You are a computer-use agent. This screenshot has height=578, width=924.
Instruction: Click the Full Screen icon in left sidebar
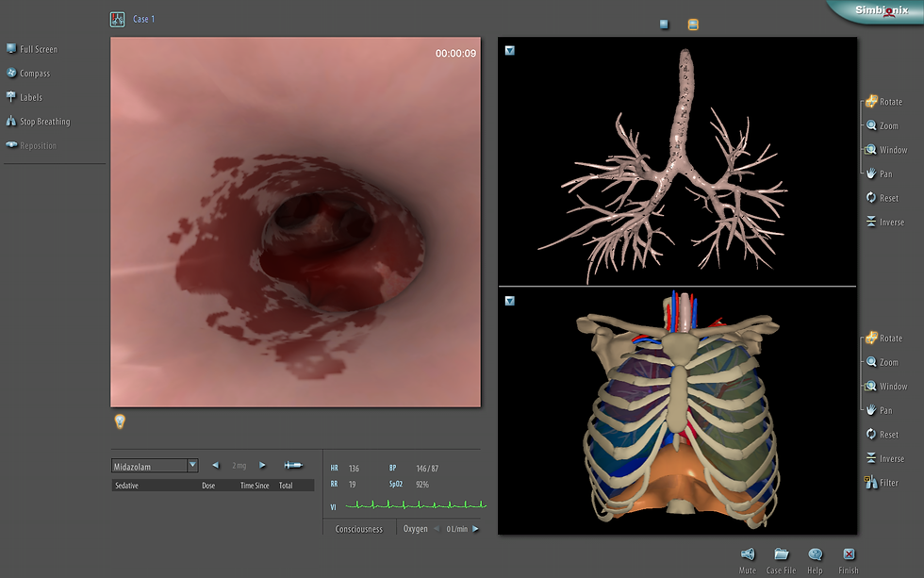11,49
